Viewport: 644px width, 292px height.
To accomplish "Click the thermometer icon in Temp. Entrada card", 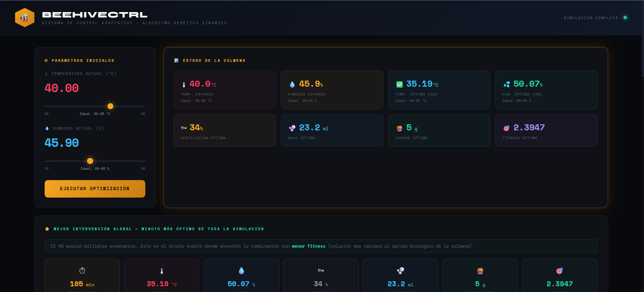I will [184, 85].
